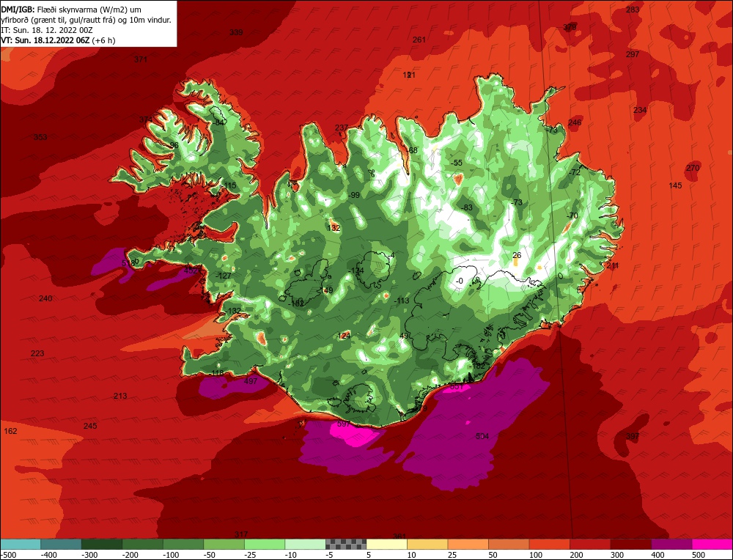This screenshot has width=733, height=560.
Task: Select the -113 value over land
Action: pos(402,301)
